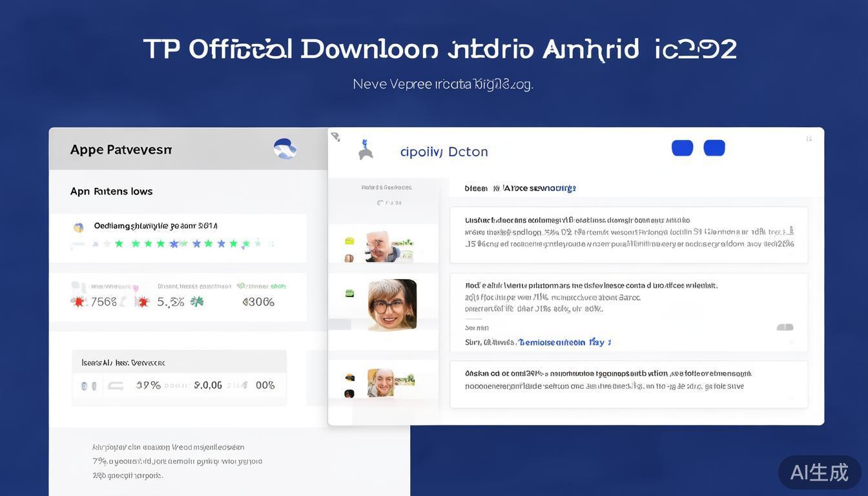The height and width of the screenshot is (496, 868).
Task: Click the second blue rounded button in header
Action: [714, 148]
